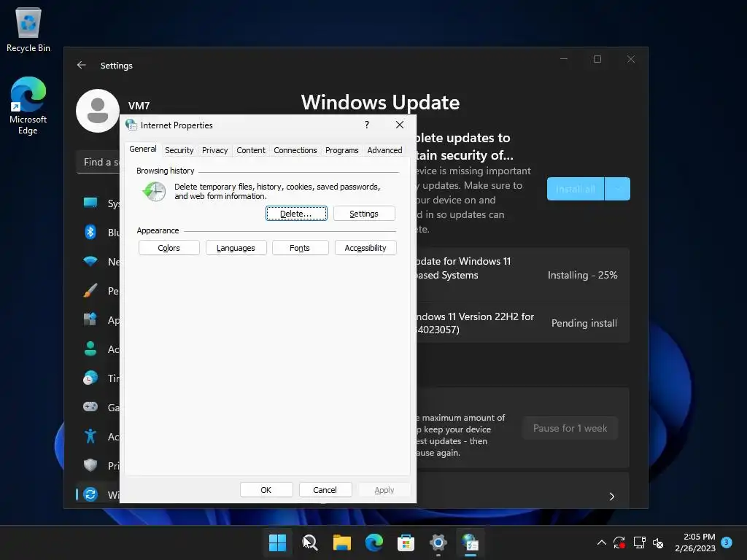Viewport: 747px width, 560px height.
Task: Open Browsing history Settings button
Action: [364, 214]
